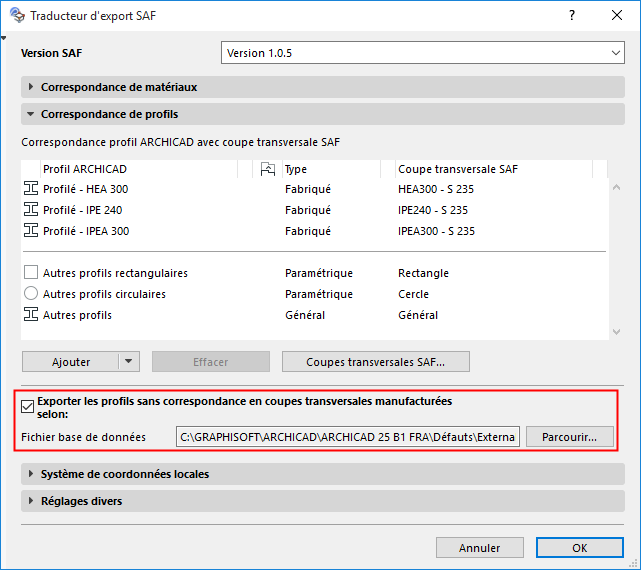Click the Type column header
Viewport: 641px width, 570px height.
coord(331,169)
